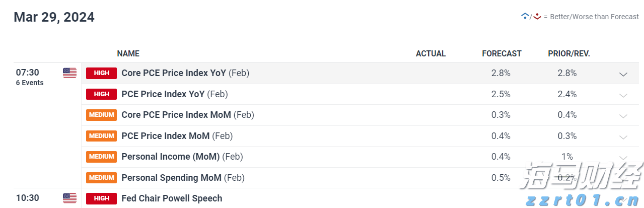Expand PCE Price Index MoM row chevron
This screenshot has height=208, width=644.
(623, 137)
